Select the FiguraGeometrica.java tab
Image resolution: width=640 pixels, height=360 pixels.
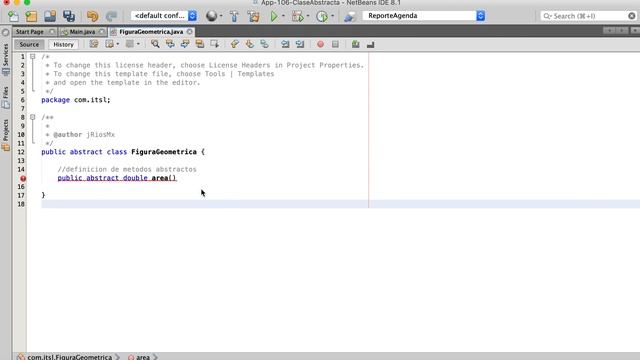click(x=151, y=31)
